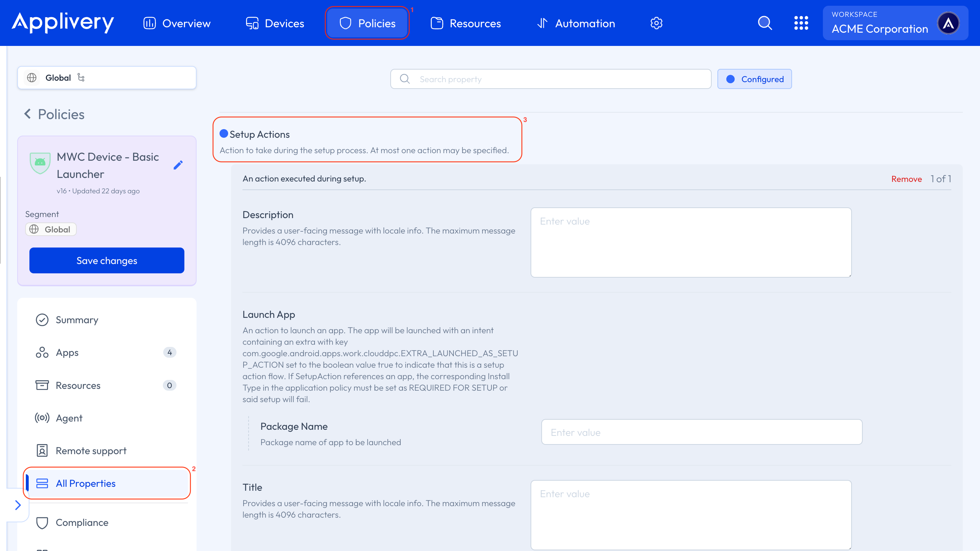Switch to the Policies tab
The image size is (980, 551).
click(x=367, y=23)
